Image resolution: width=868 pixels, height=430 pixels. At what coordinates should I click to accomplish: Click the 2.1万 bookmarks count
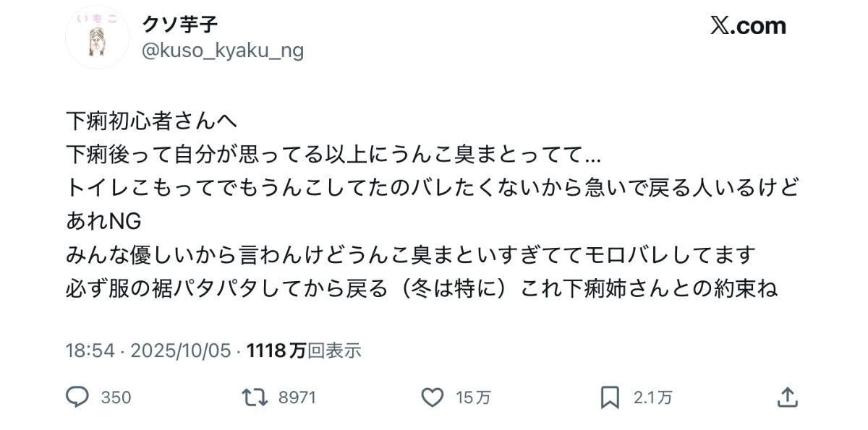(x=653, y=397)
